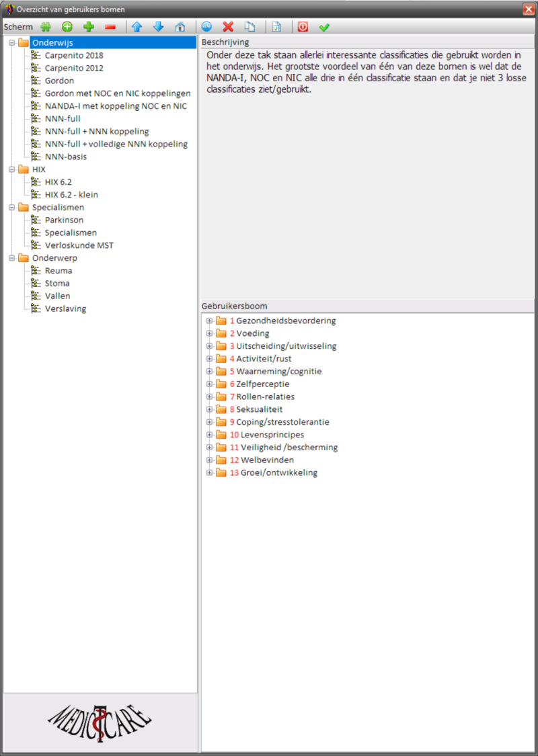Click the copy documents toolbar icon

tap(249, 27)
